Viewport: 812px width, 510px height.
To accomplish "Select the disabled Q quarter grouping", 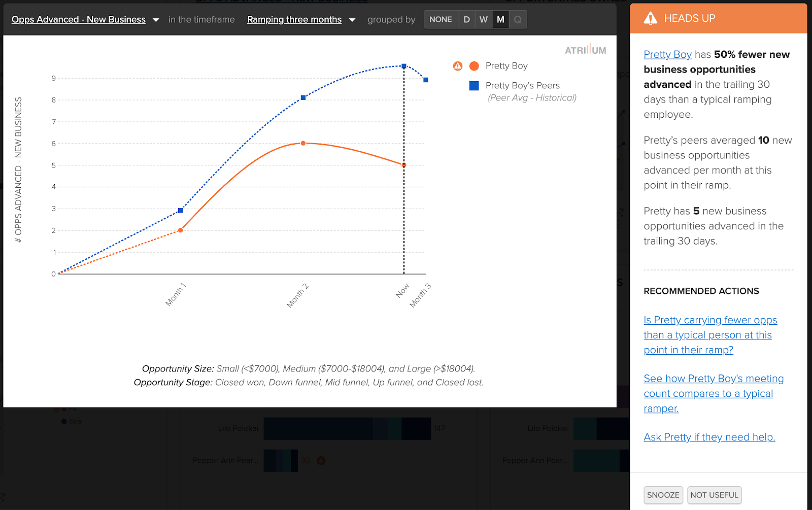I will click(x=518, y=19).
